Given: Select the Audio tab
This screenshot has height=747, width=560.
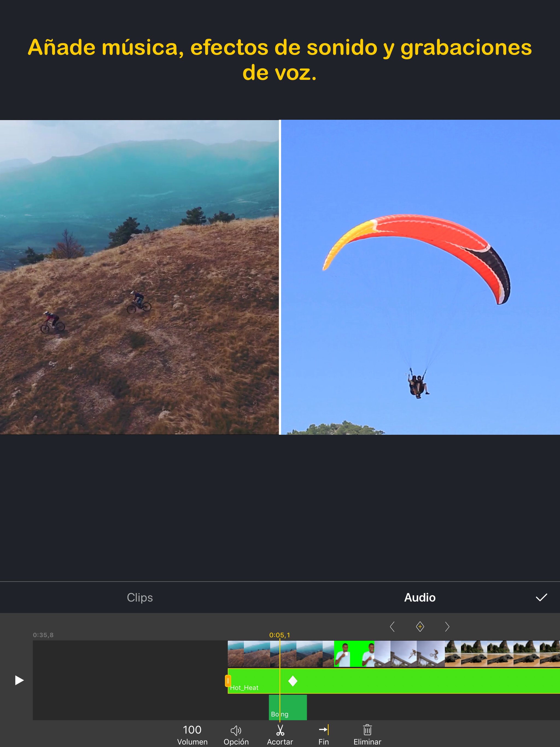Looking at the screenshot, I should pyautogui.click(x=419, y=597).
